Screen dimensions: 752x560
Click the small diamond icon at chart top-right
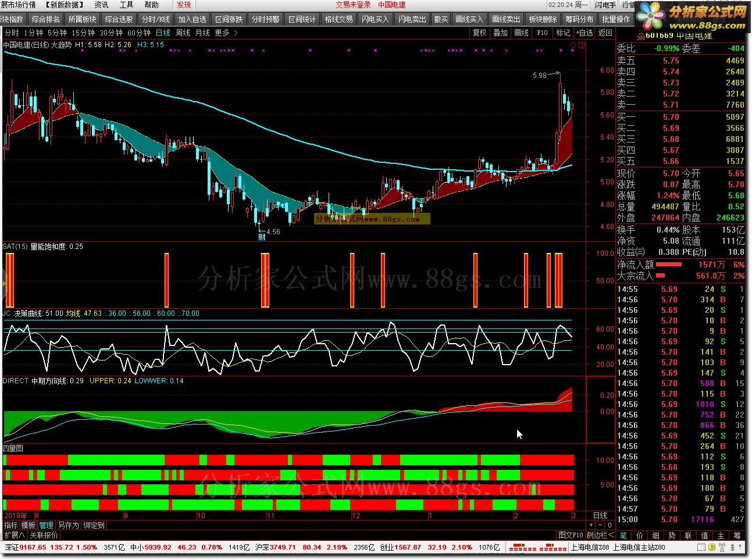click(x=573, y=44)
